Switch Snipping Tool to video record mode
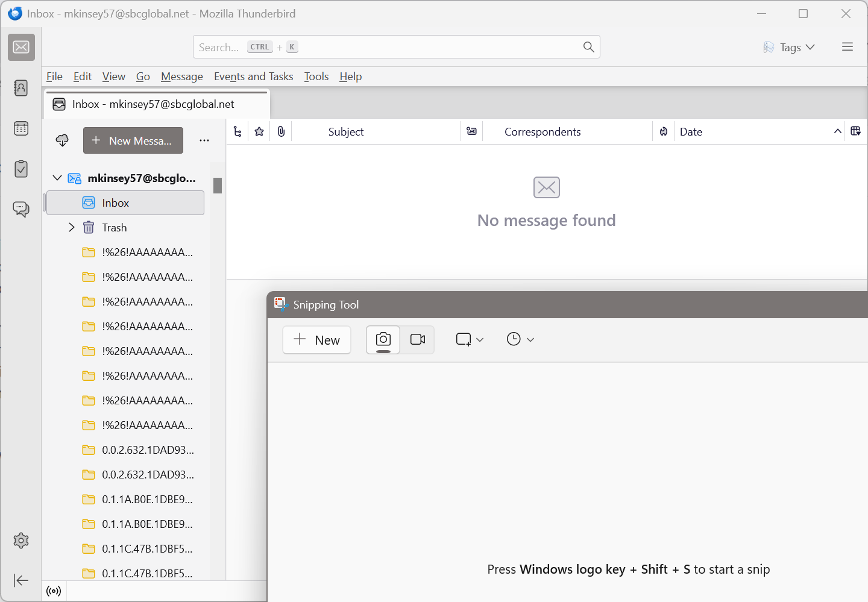This screenshot has width=868, height=602. (417, 340)
